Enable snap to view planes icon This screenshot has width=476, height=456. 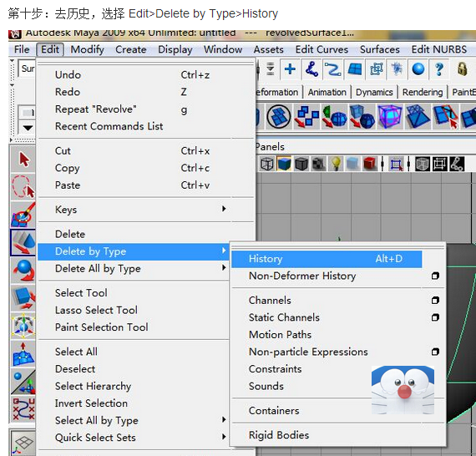click(x=354, y=69)
